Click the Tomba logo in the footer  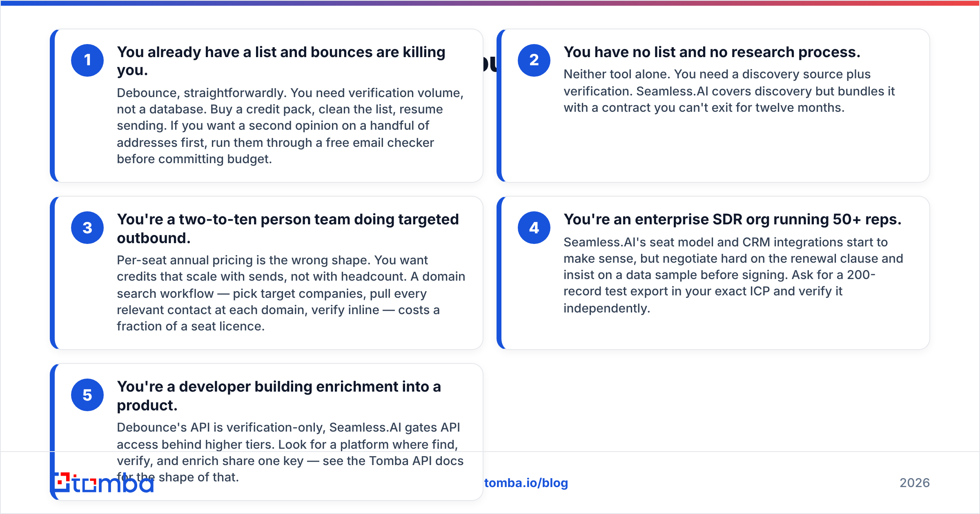pyautogui.click(x=104, y=483)
